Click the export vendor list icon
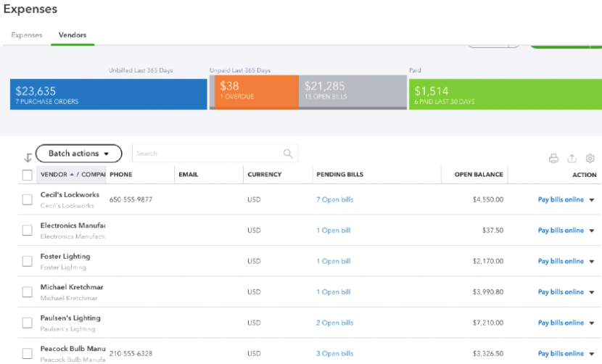This screenshot has height=364, width=602. (x=572, y=158)
